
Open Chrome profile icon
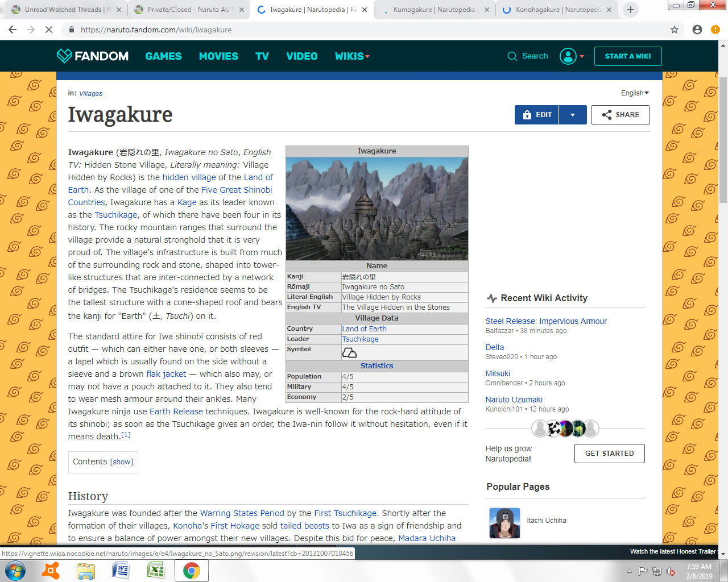pyautogui.click(x=697, y=30)
